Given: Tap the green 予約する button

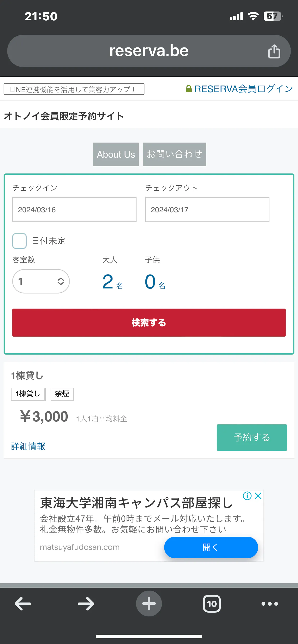Looking at the screenshot, I should pos(252,437).
